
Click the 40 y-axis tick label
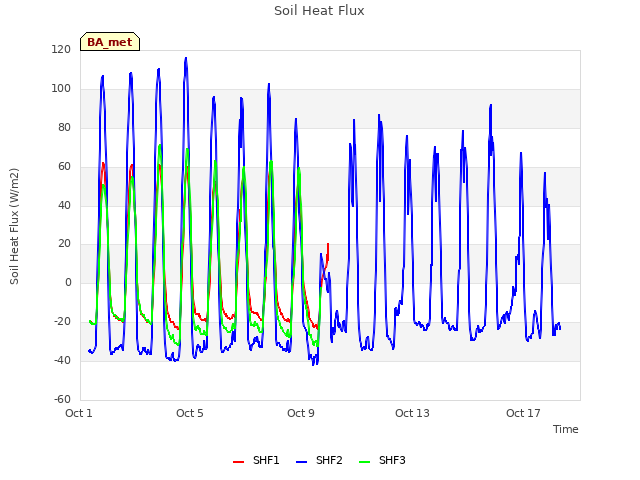64,205
